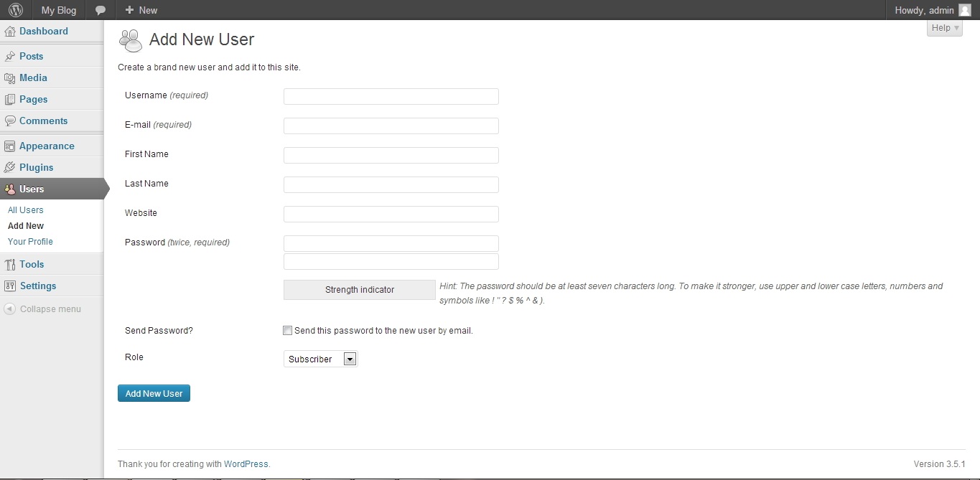
Task: Click the Media icon in sidebar
Action: (x=10, y=78)
